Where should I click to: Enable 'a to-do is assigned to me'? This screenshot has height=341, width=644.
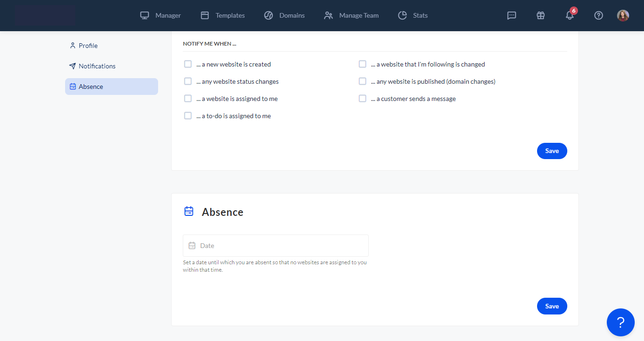click(x=188, y=116)
